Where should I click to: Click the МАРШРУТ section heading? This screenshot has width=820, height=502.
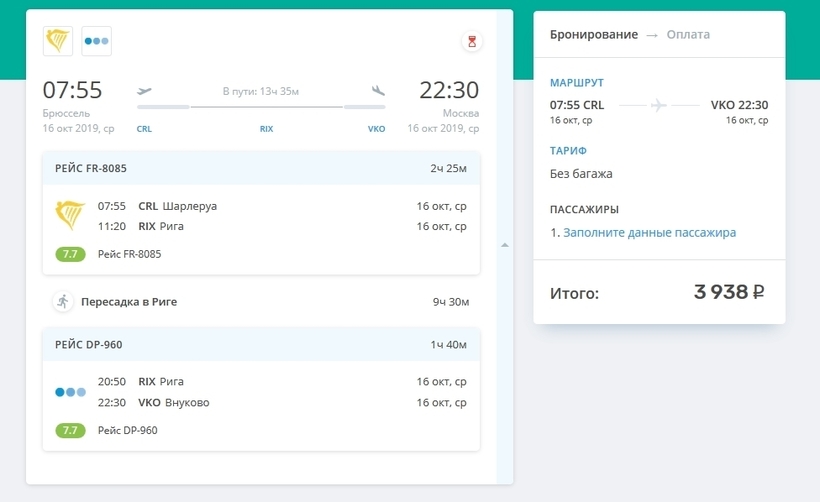(577, 83)
